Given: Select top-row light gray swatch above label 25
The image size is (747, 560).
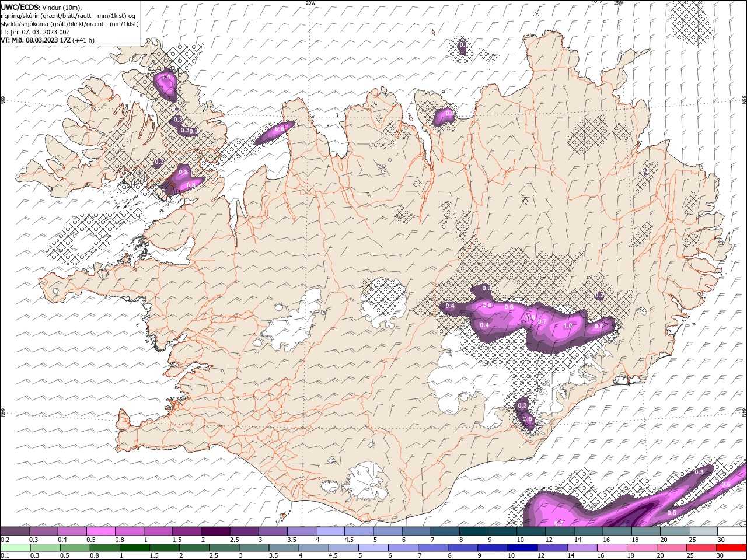Looking at the screenshot, I should (x=703, y=531).
